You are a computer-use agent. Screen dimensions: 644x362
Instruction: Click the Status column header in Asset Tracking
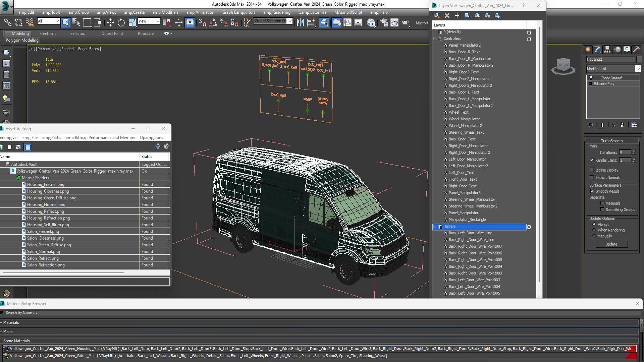coord(154,157)
